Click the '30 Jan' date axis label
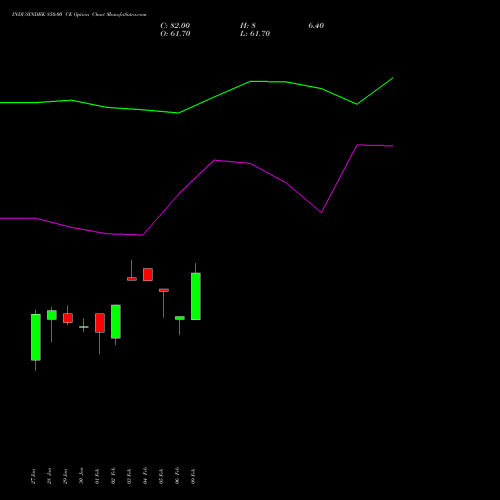 pyautogui.click(x=81, y=476)
